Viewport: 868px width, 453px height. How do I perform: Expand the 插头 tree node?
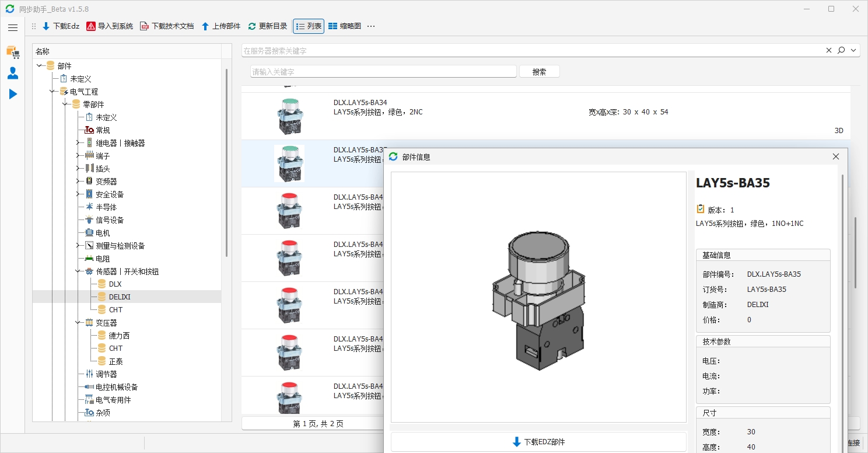[78, 169]
